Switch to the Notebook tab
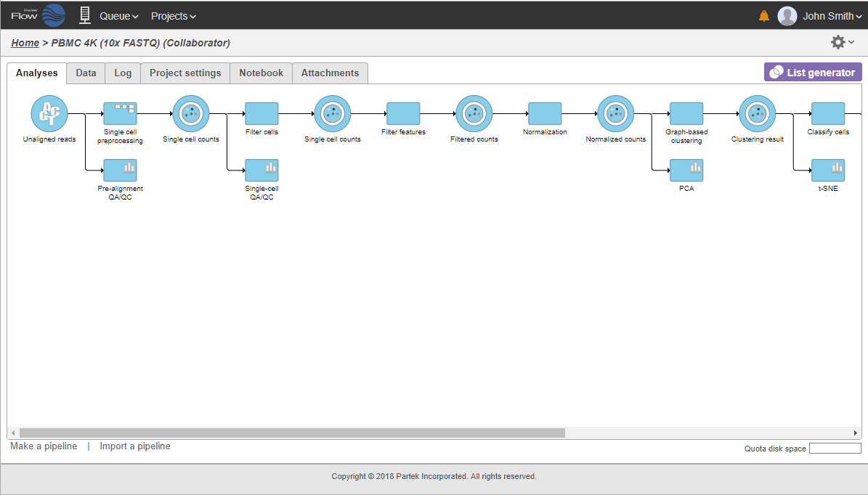 tap(261, 73)
